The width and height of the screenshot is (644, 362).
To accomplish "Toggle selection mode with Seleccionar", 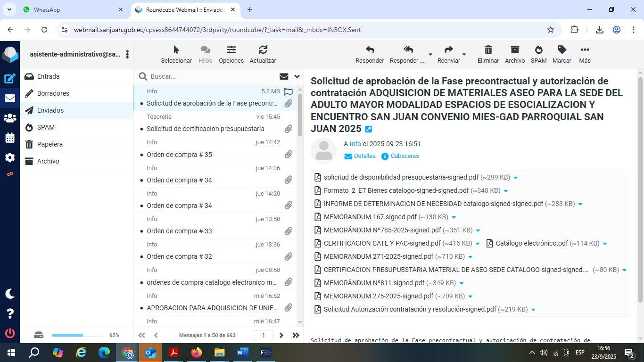I will (176, 50).
